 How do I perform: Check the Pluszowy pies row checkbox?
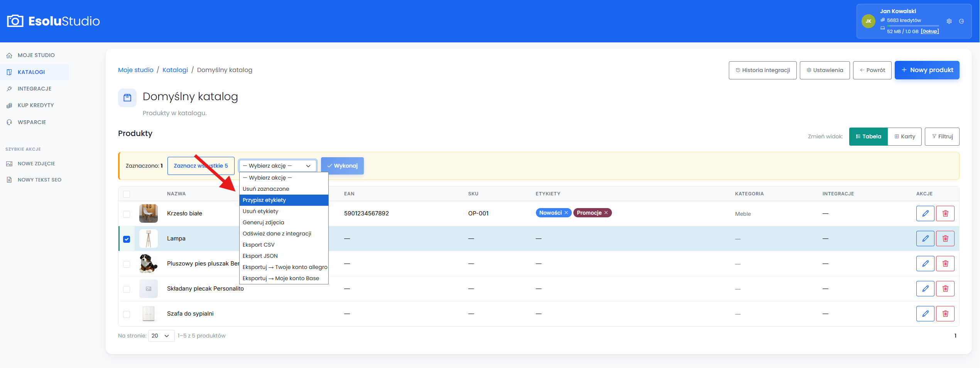click(x=127, y=264)
